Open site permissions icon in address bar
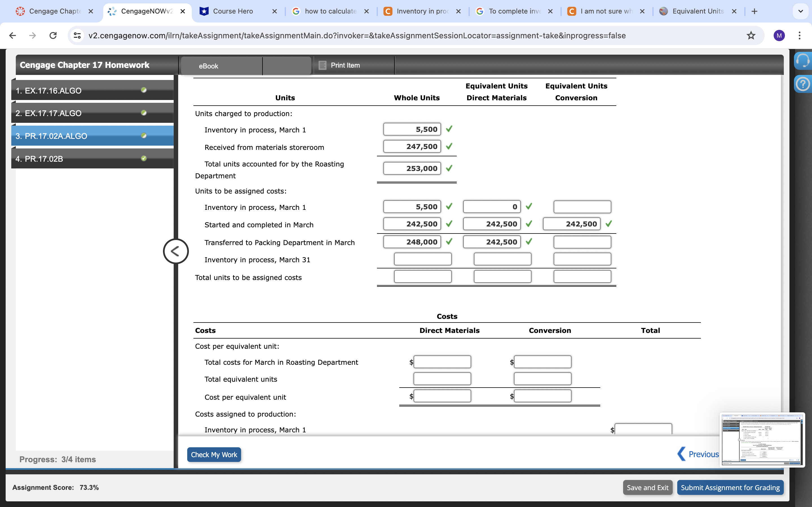This screenshot has height=507, width=812. [x=77, y=35]
